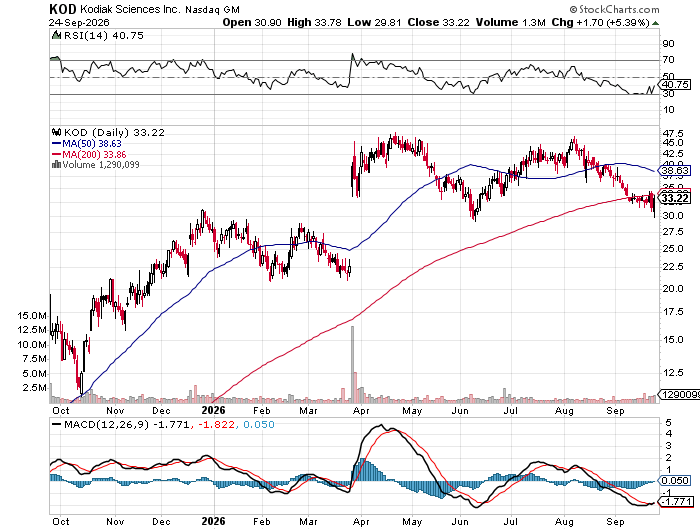Image resolution: width=700 pixels, height=530 pixels.
Task: Select the KOD (Daily) 33.22 legend
Action: click(x=114, y=132)
